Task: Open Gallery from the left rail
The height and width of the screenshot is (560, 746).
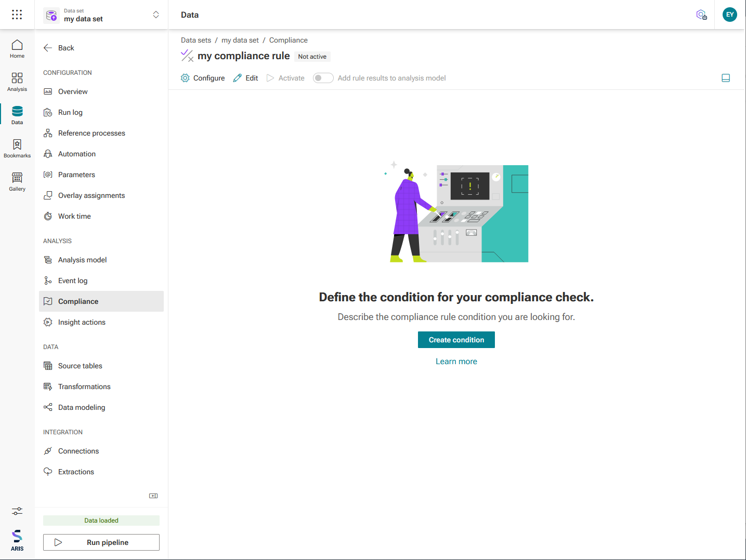Action: click(17, 182)
